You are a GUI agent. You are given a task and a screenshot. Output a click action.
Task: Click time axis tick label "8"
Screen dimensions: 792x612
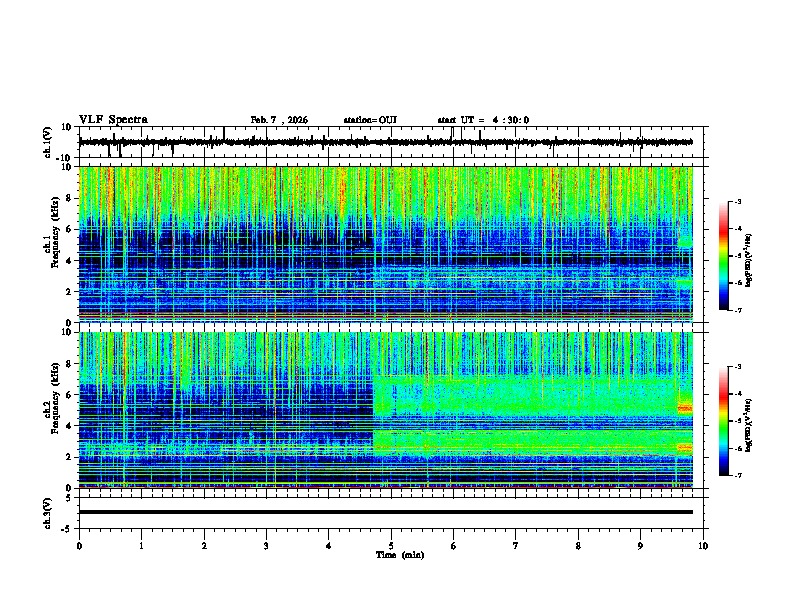pos(578,546)
